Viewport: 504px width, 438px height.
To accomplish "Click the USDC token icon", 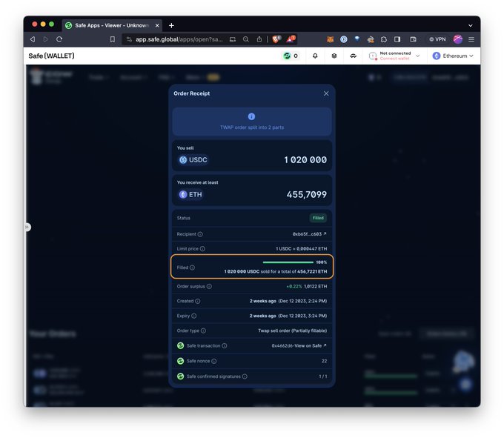I will 183,160.
